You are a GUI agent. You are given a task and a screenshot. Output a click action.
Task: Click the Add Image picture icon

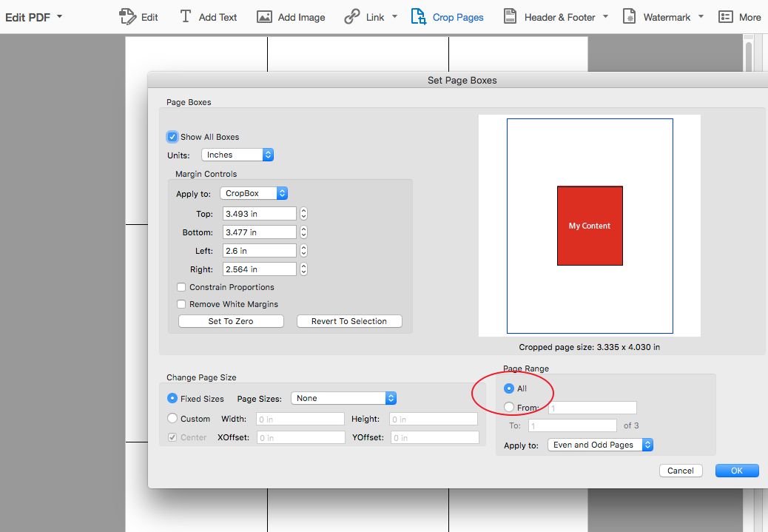pos(264,17)
